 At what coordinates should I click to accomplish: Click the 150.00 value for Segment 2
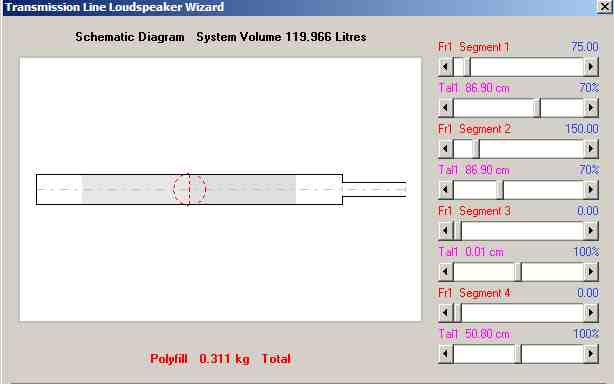(582, 129)
